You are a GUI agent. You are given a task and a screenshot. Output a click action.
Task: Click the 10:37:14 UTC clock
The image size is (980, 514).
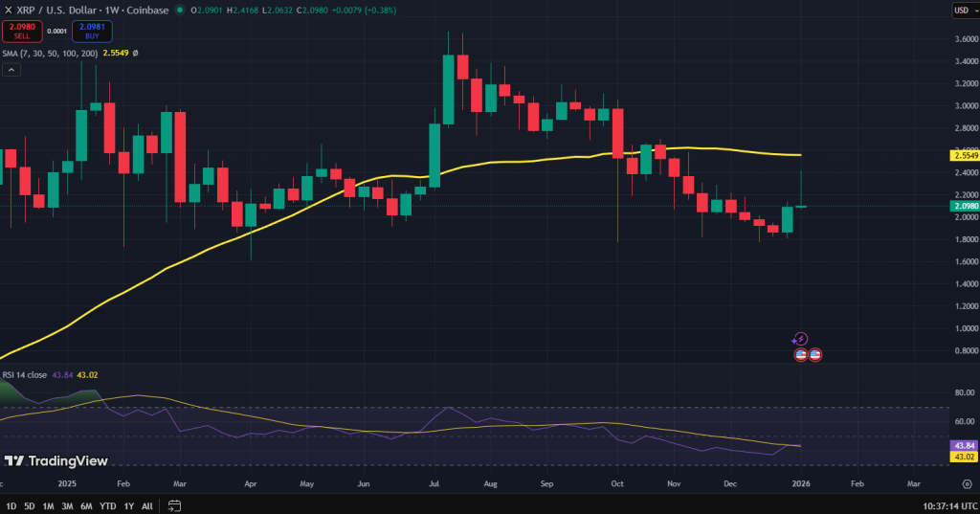(x=950, y=506)
